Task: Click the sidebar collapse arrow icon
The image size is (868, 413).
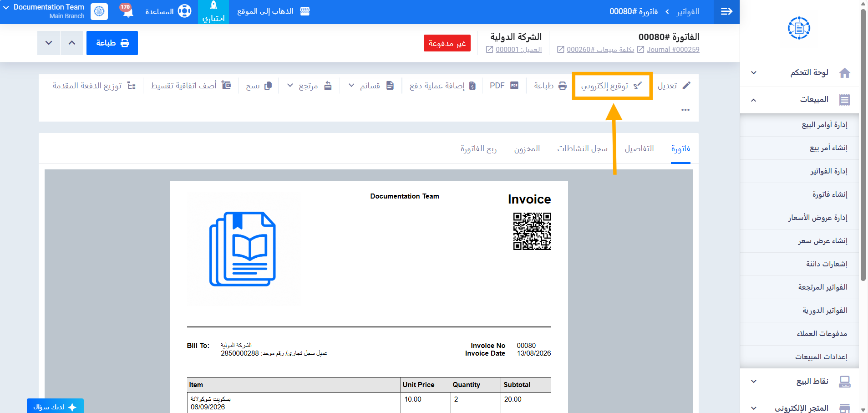Action: point(726,11)
